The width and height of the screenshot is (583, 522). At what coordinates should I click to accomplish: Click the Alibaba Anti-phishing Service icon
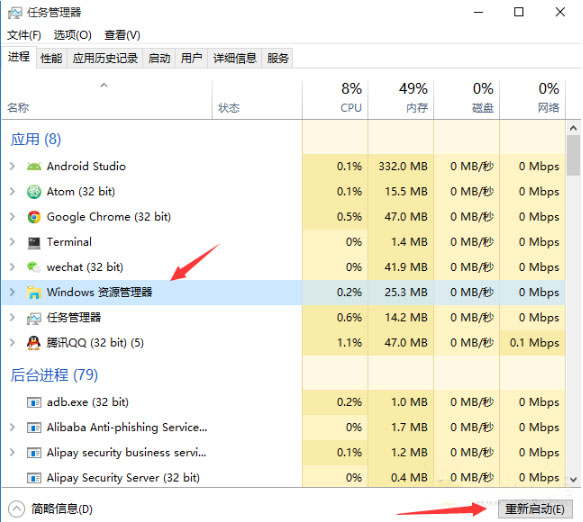34,428
